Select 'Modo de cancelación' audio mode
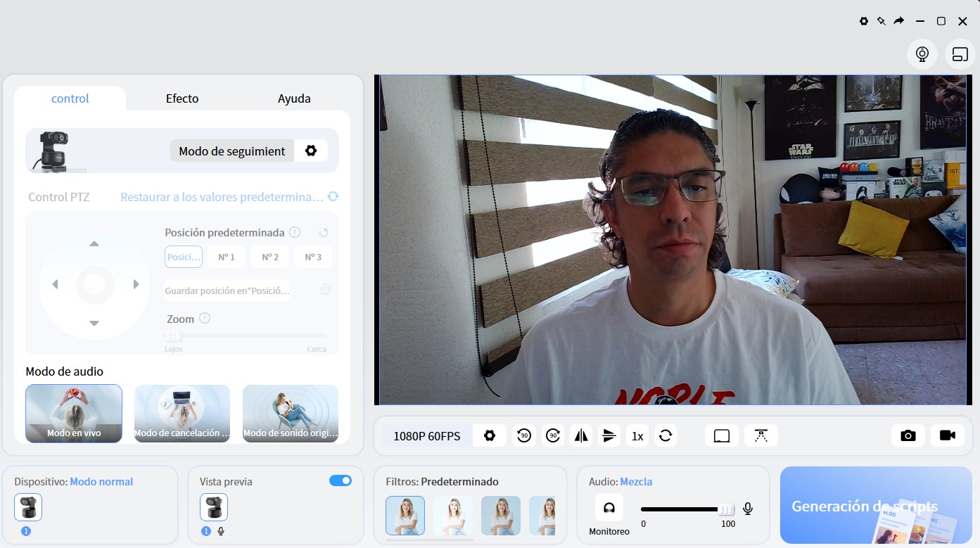This screenshot has width=980, height=548. (x=182, y=414)
